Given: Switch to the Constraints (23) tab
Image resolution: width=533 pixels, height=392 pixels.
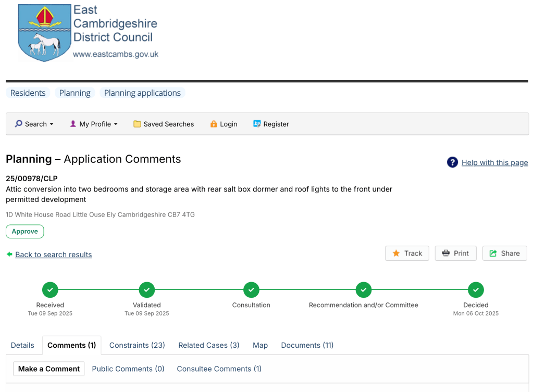Looking at the screenshot, I should click(x=137, y=345).
